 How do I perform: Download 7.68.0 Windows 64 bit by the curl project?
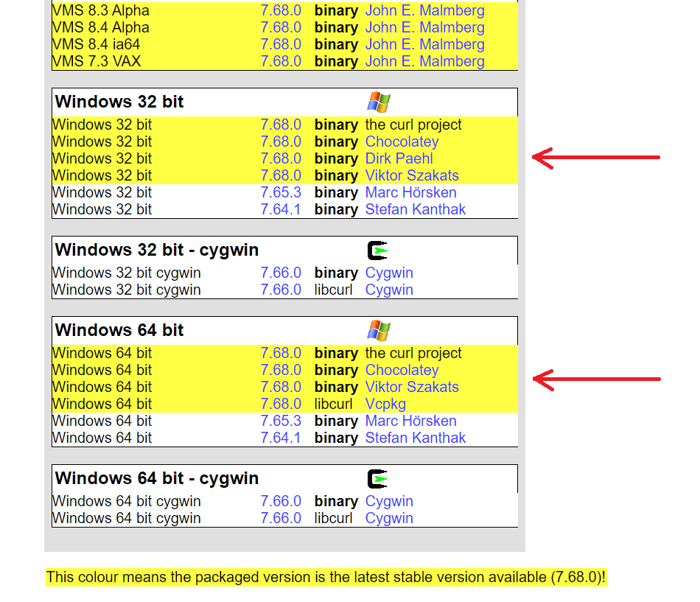[x=281, y=353]
